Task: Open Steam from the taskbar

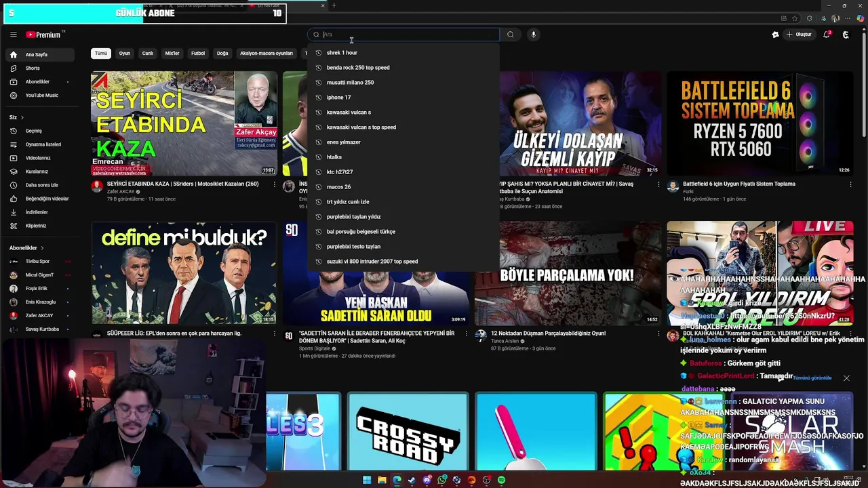Action: pyautogui.click(x=412, y=480)
